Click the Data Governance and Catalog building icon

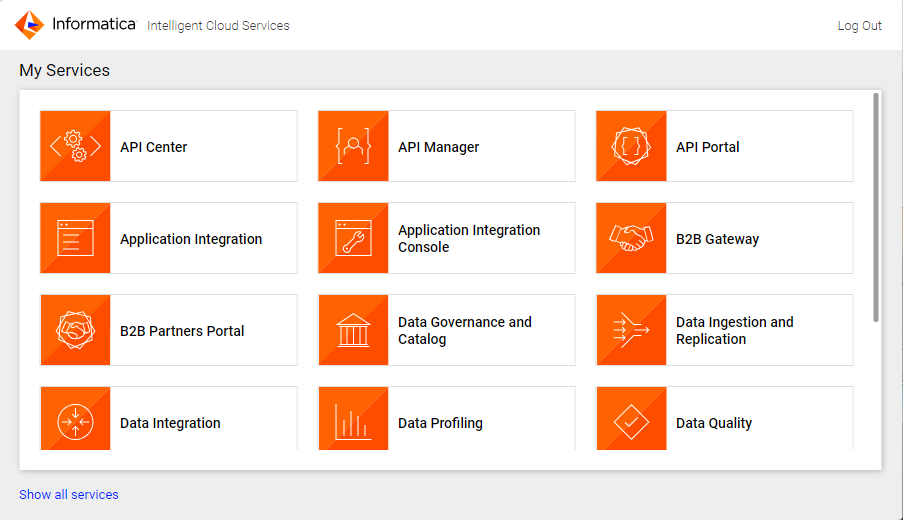(x=353, y=330)
